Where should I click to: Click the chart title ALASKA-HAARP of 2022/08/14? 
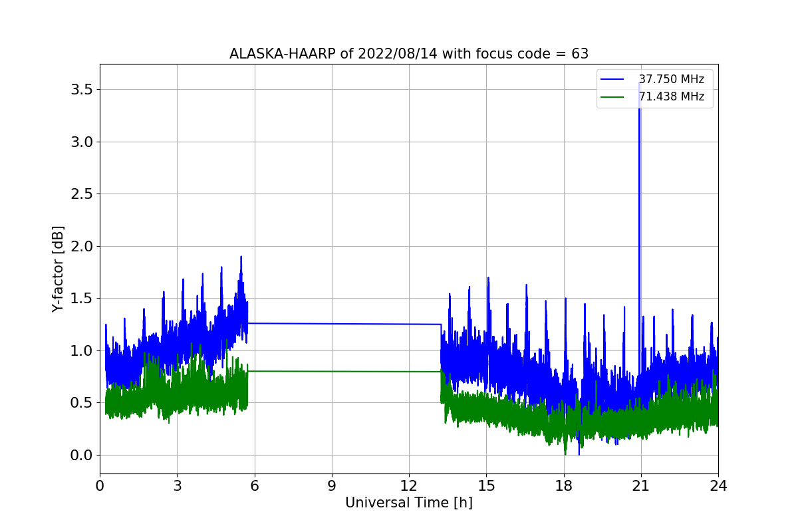(409, 54)
